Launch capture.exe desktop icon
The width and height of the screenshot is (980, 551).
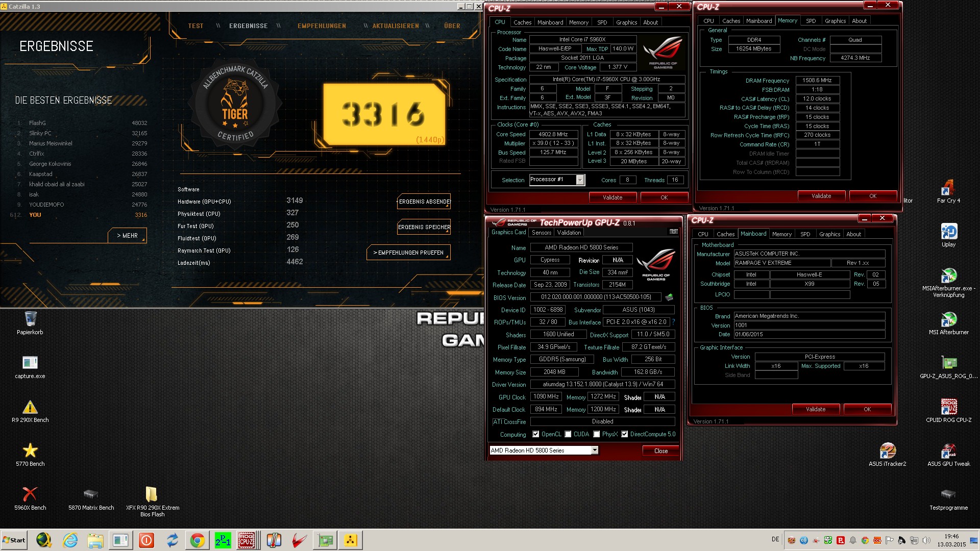pos(30,367)
